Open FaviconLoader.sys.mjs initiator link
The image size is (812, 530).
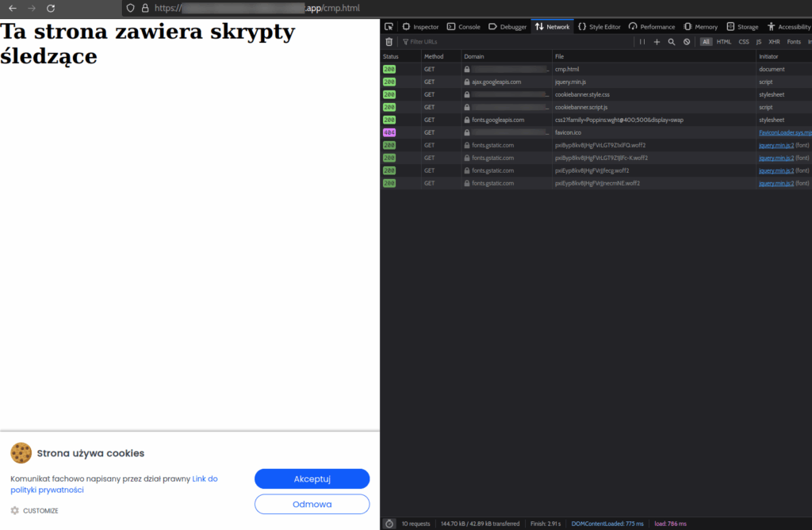click(x=785, y=132)
